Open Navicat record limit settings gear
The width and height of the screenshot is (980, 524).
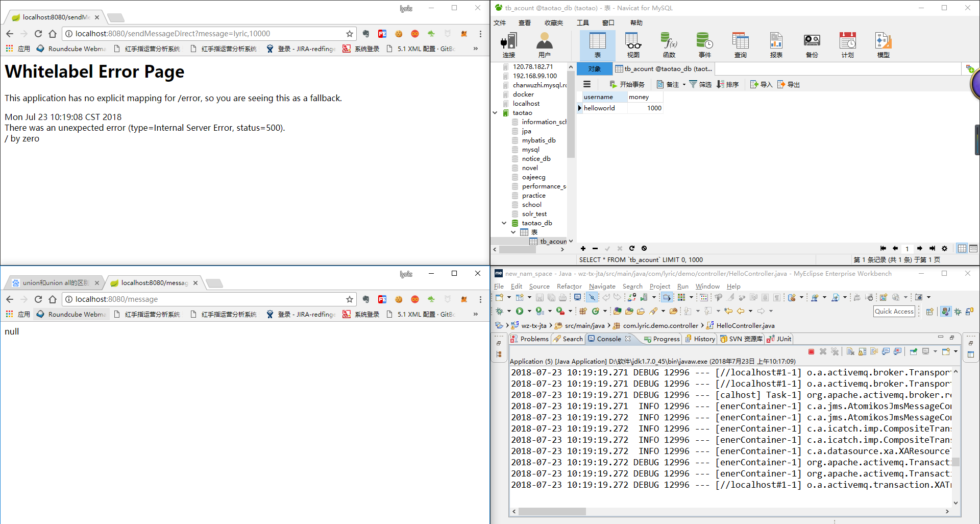coord(944,248)
